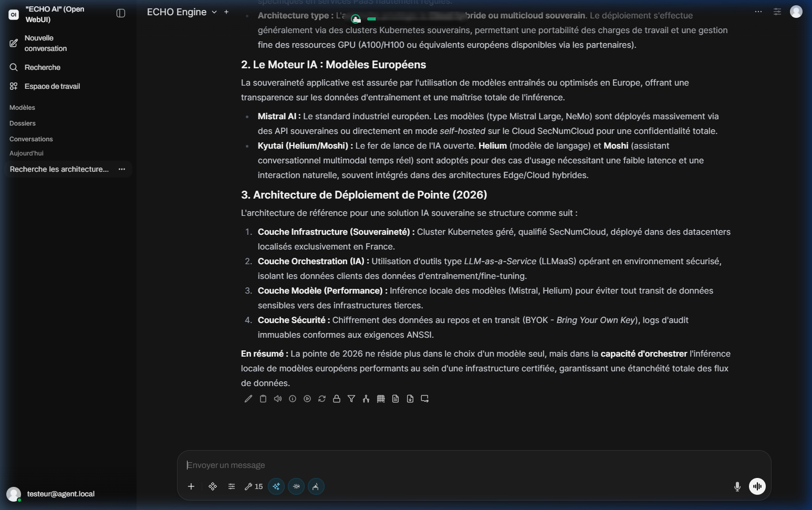
Task: Click the 'Kyutai (Helium/Moshi) :' bold text
Action: click(305, 145)
